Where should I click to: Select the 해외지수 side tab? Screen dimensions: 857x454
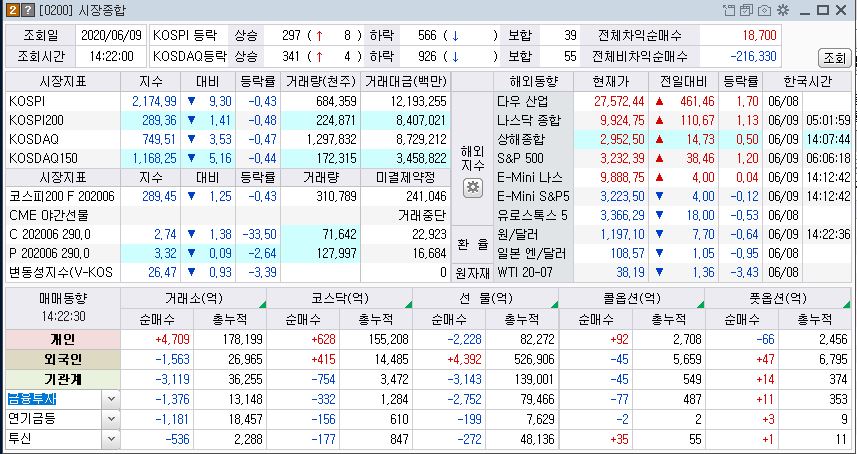pos(473,158)
